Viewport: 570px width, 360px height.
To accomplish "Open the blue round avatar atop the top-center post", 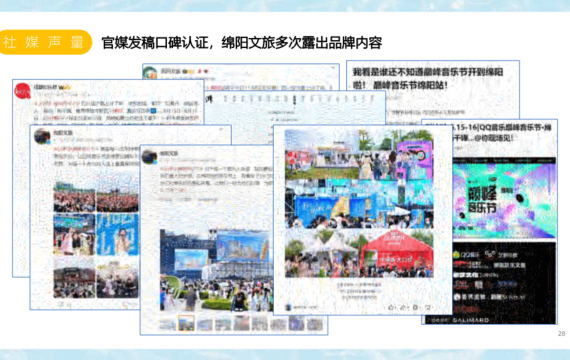I will 150,72.
